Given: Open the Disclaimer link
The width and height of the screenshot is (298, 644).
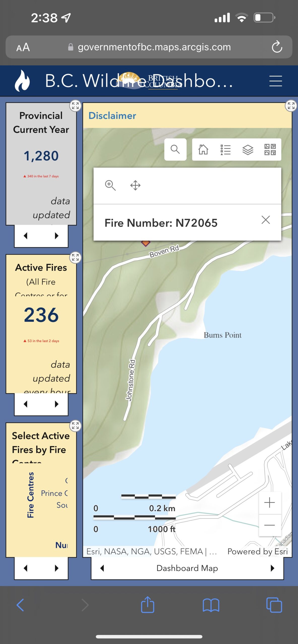Looking at the screenshot, I should [112, 116].
